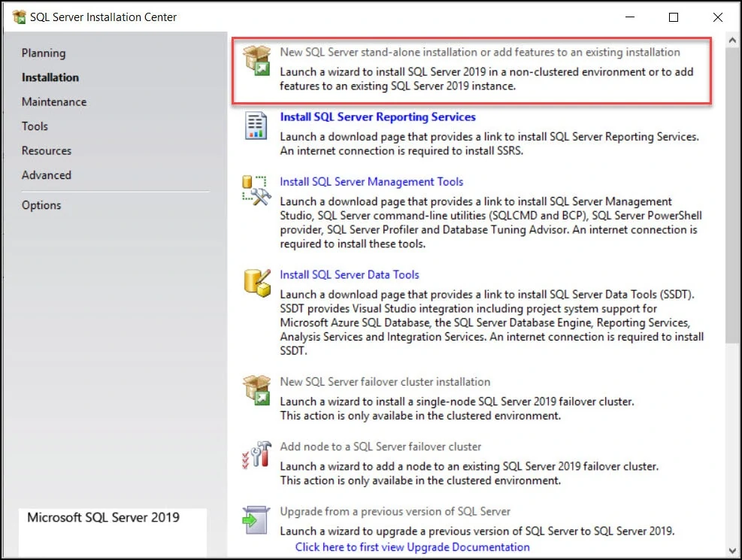The width and height of the screenshot is (742, 560).
Task: Click the Reporting Services download page description
Action: click(x=489, y=144)
